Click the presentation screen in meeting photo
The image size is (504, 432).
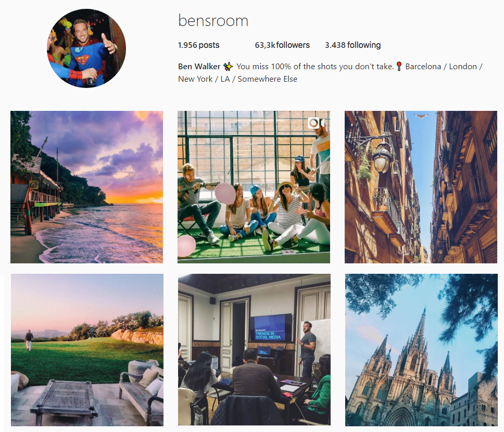coord(271,327)
